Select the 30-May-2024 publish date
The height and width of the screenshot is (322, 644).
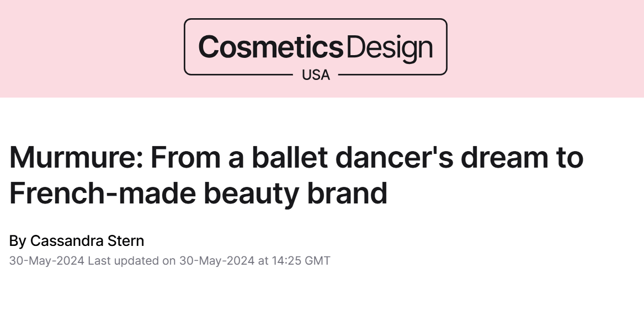[46, 261]
